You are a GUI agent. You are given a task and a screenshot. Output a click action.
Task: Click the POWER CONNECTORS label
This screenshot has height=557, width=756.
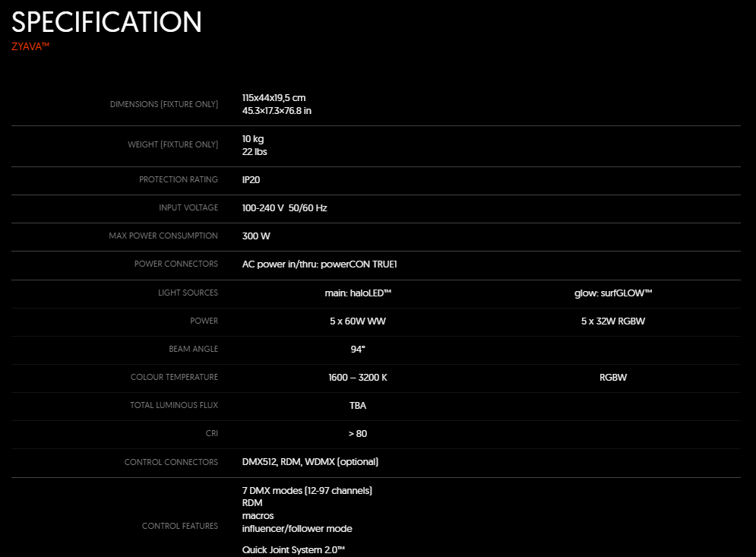(x=176, y=264)
